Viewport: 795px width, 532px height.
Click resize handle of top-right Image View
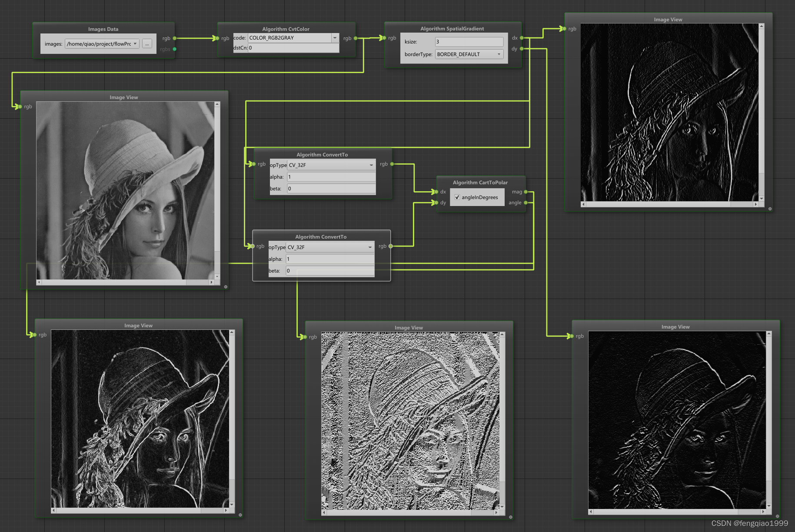point(770,209)
